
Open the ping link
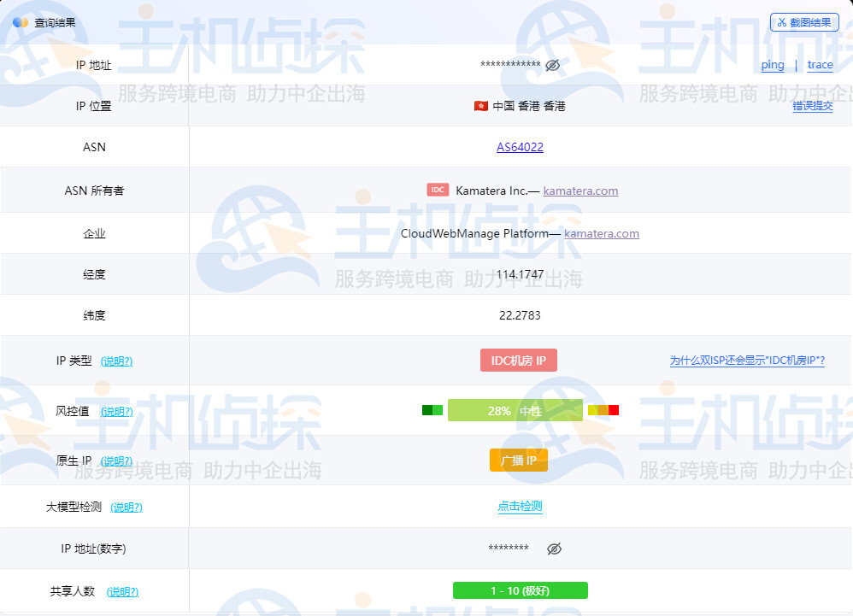(771, 65)
